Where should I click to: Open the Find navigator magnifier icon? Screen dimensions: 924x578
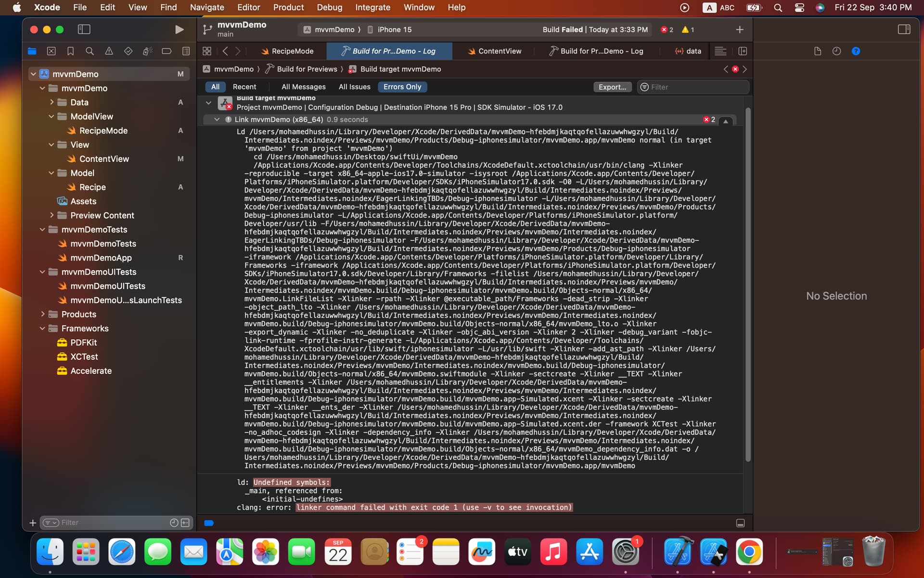(90, 51)
